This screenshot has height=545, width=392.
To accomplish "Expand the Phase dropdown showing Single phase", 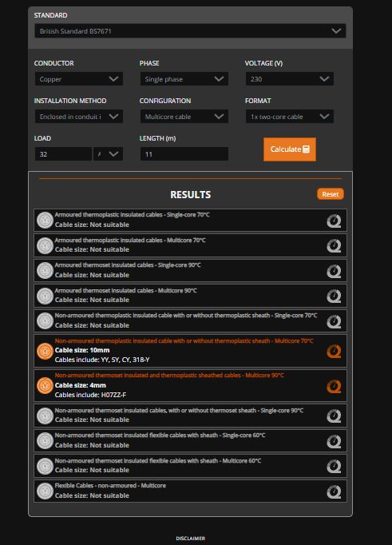I will 184,79.
